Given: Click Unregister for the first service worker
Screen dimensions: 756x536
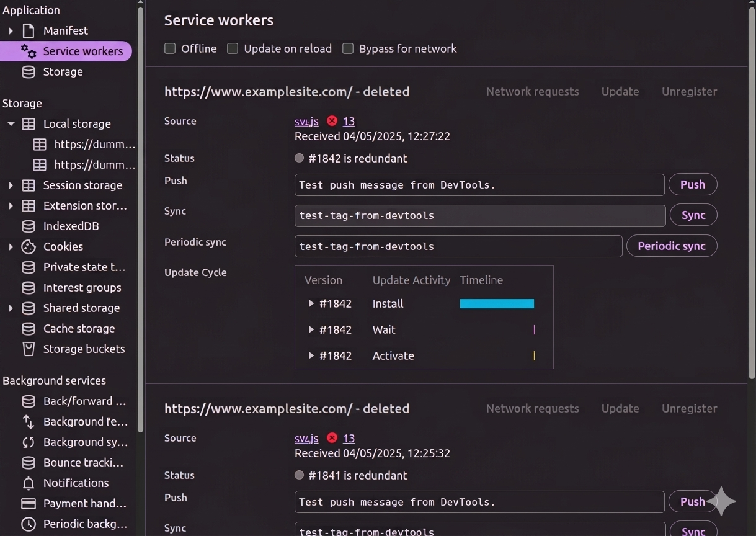Looking at the screenshot, I should [x=689, y=91].
